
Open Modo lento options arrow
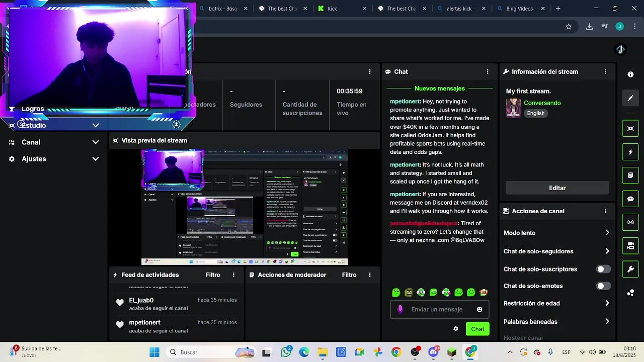607,233
